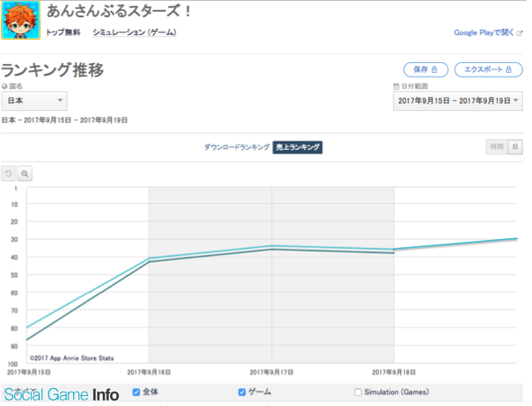Click the lock icon on 保存 button
532x406 pixels.
(x=435, y=69)
